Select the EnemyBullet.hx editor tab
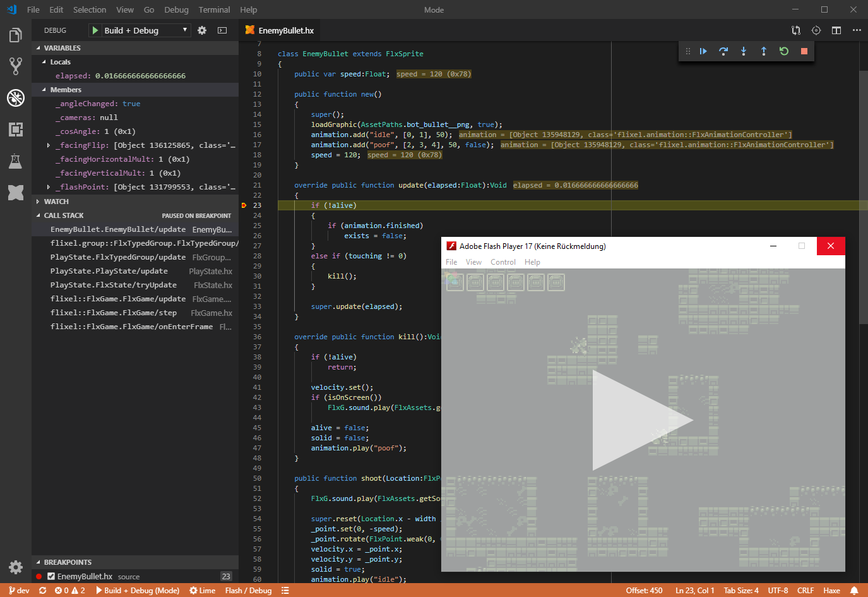The width and height of the screenshot is (868, 597). pyautogui.click(x=280, y=30)
